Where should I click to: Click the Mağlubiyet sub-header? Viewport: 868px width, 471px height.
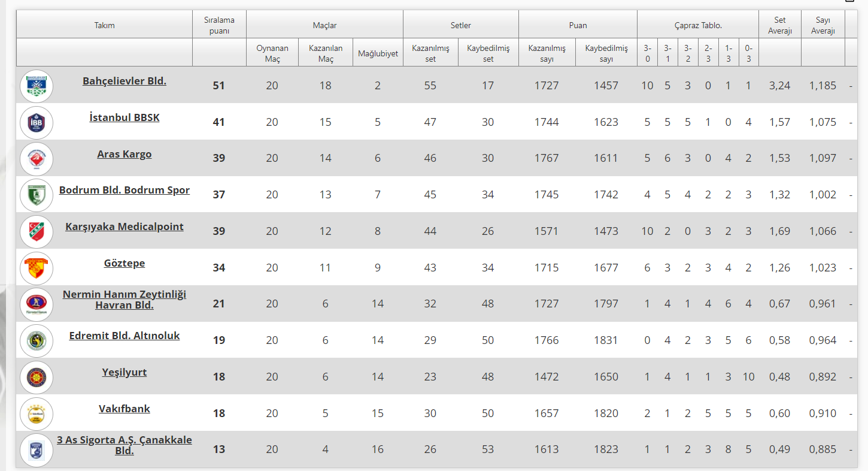[x=378, y=53]
